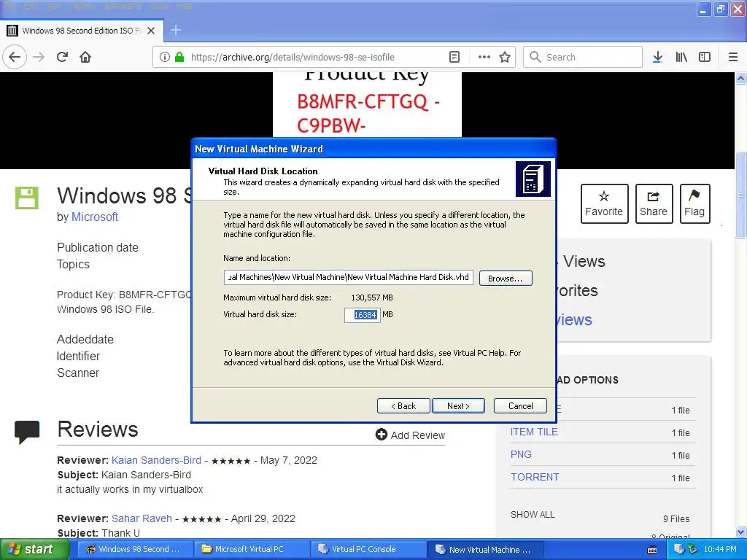Click SHOW ALL download files

(x=533, y=514)
